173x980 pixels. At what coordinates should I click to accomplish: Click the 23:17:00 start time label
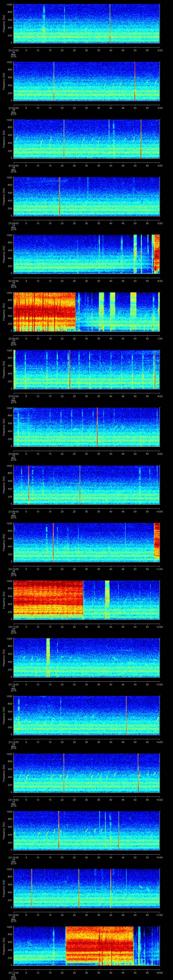13,973
